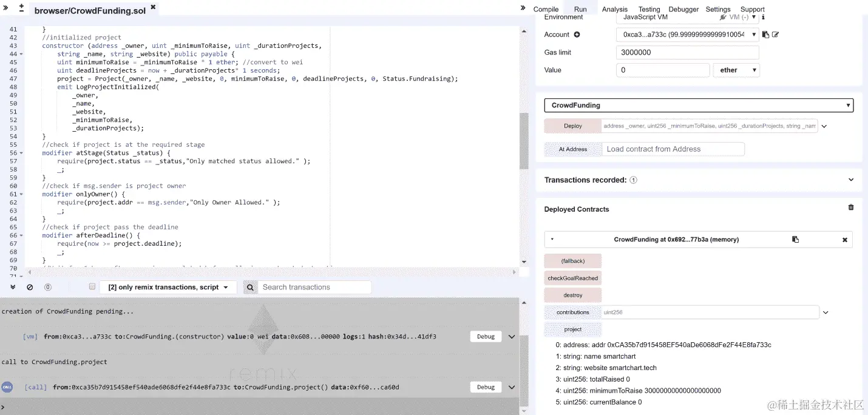Image resolution: width=868 pixels, height=415 pixels.
Task: Click the contributions uint256 input field
Action: coord(710,312)
